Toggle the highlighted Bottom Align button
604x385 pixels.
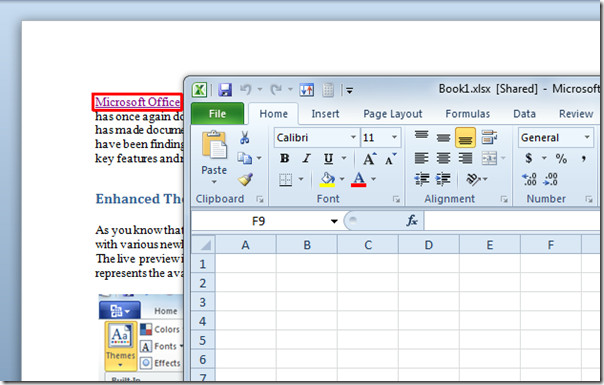click(465, 138)
